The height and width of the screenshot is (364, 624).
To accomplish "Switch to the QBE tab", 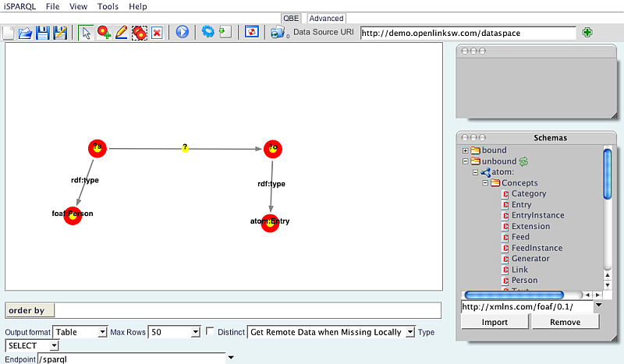I will click(x=291, y=18).
